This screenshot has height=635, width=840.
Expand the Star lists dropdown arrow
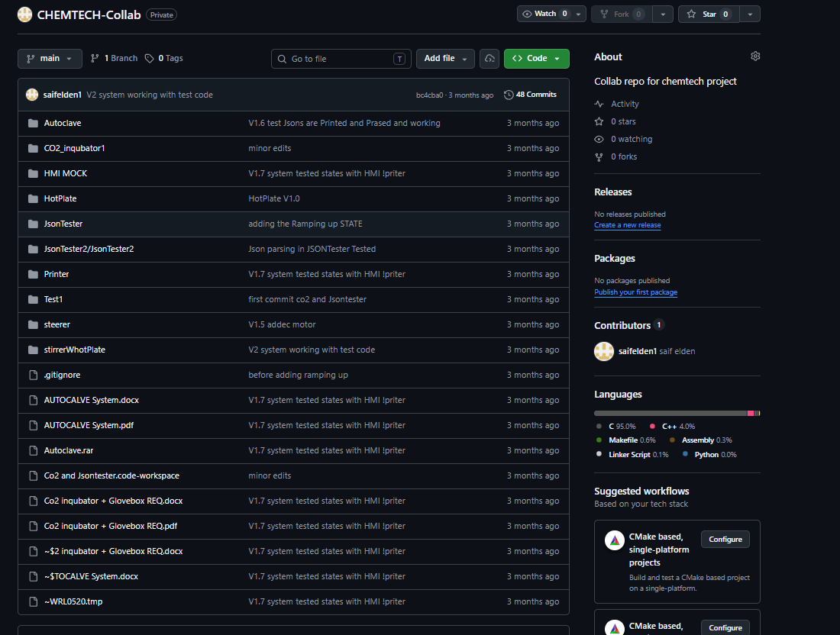(x=750, y=15)
